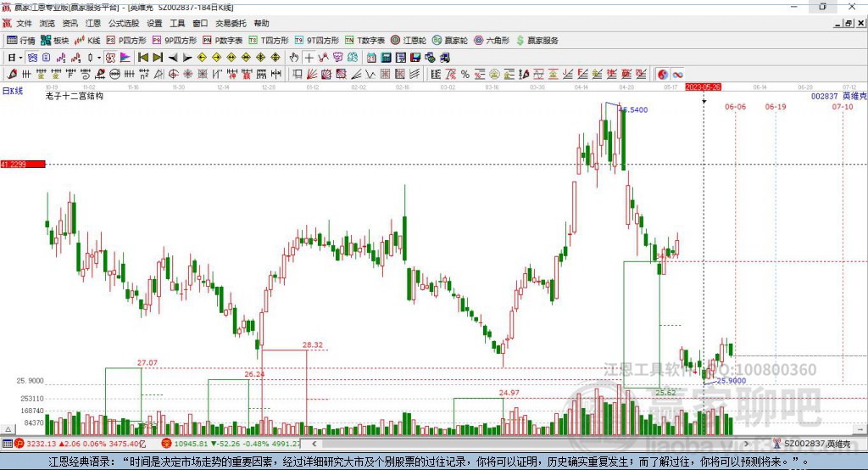Open the T数字表 time number table
This screenshot has width=868, height=470.
click(x=364, y=41)
